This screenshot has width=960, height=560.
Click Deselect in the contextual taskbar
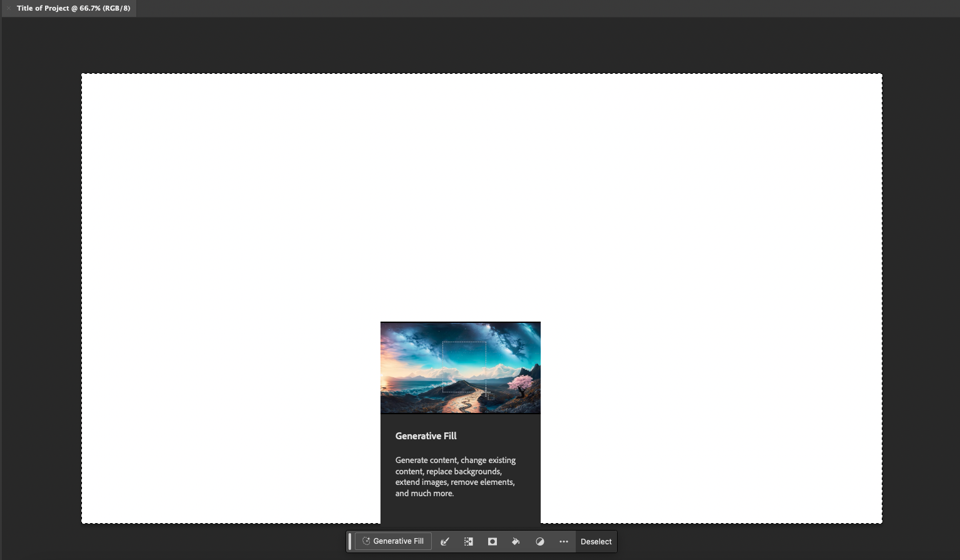(x=596, y=542)
